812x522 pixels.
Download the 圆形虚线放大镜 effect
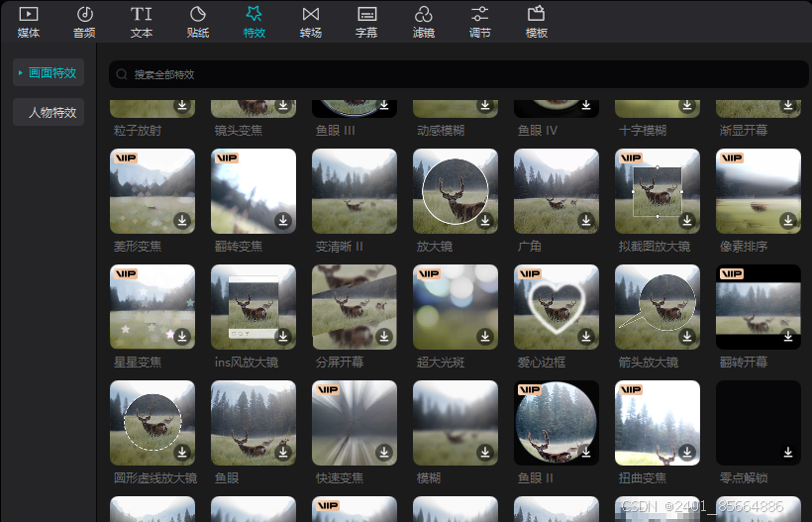[182, 452]
